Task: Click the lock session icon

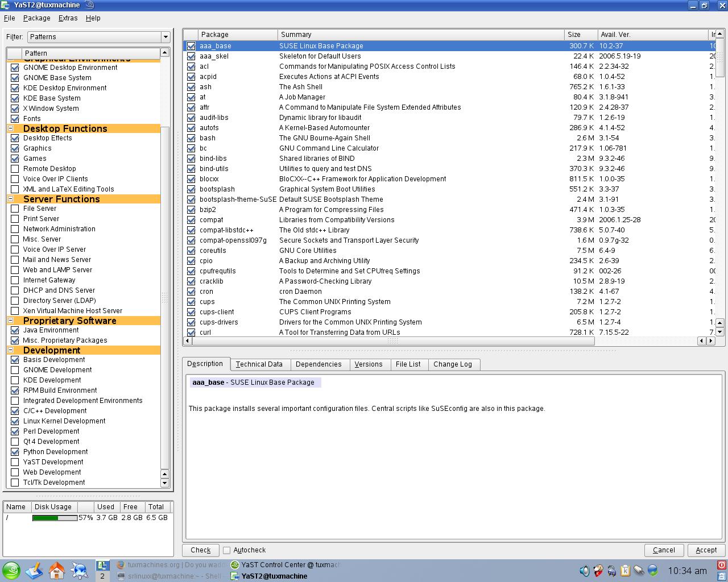Action: pos(722,576)
